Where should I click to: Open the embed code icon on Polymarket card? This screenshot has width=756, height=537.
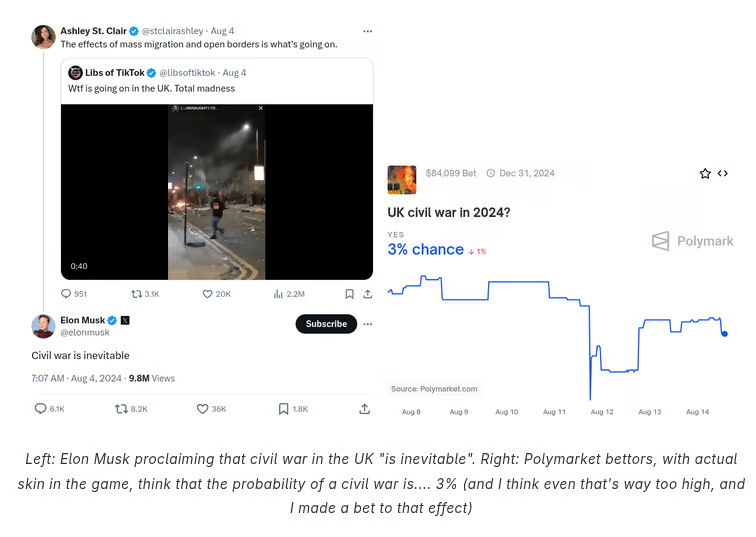(723, 174)
